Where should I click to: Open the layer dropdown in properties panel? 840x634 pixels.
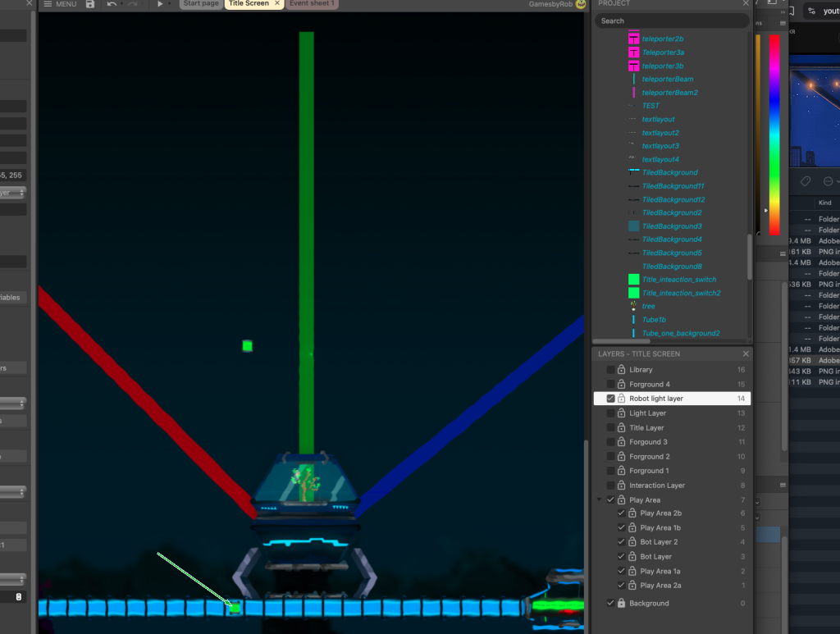(13, 192)
